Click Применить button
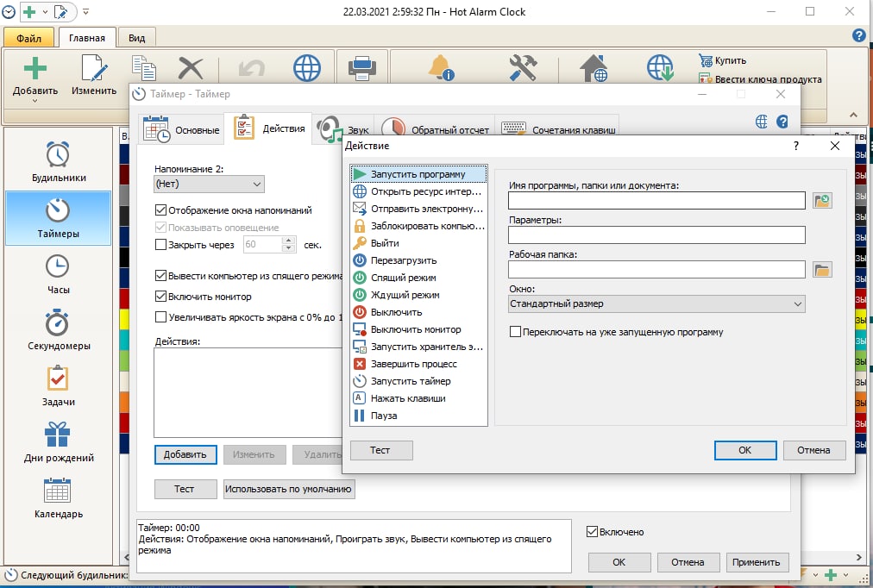 point(756,562)
